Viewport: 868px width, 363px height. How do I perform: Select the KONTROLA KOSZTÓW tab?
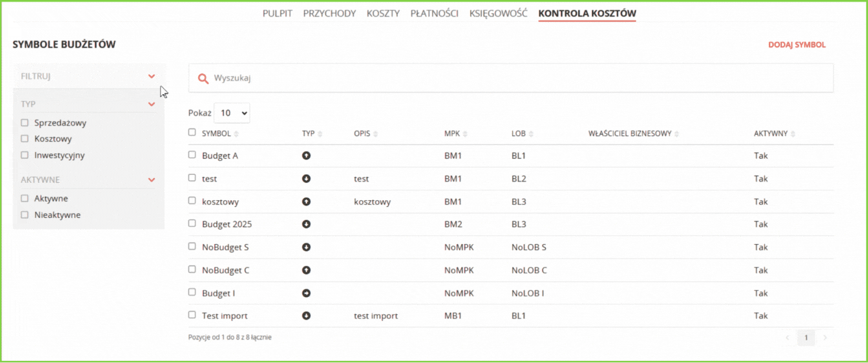pos(587,13)
